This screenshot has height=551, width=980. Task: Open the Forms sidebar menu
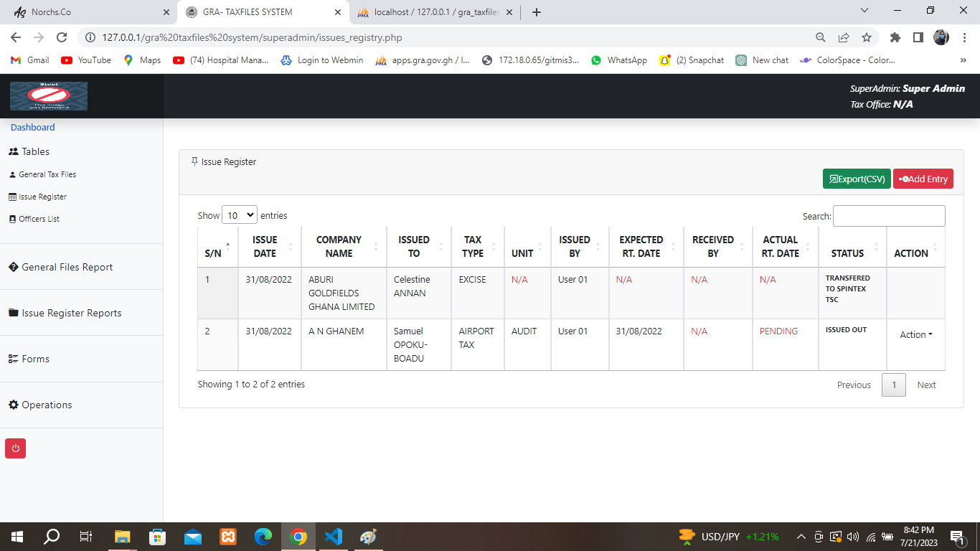(35, 359)
